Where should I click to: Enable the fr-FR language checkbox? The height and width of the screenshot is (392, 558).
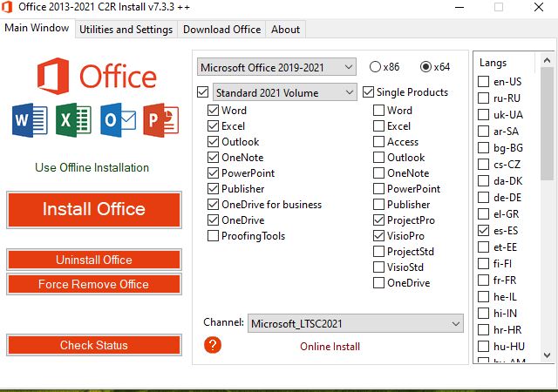click(483, 280)
